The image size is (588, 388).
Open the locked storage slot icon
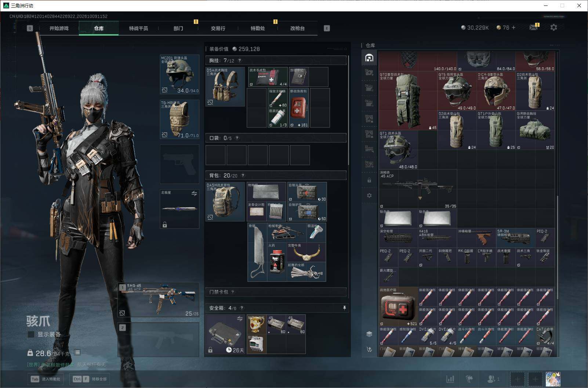coord(369,180)
